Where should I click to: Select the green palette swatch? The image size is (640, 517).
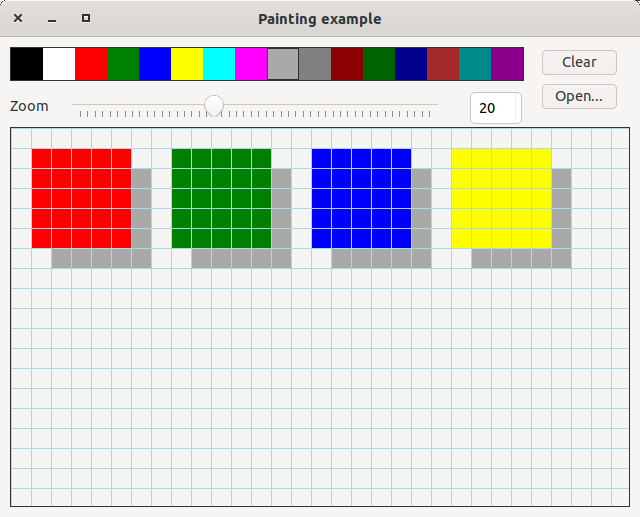(x=122, y=64)
